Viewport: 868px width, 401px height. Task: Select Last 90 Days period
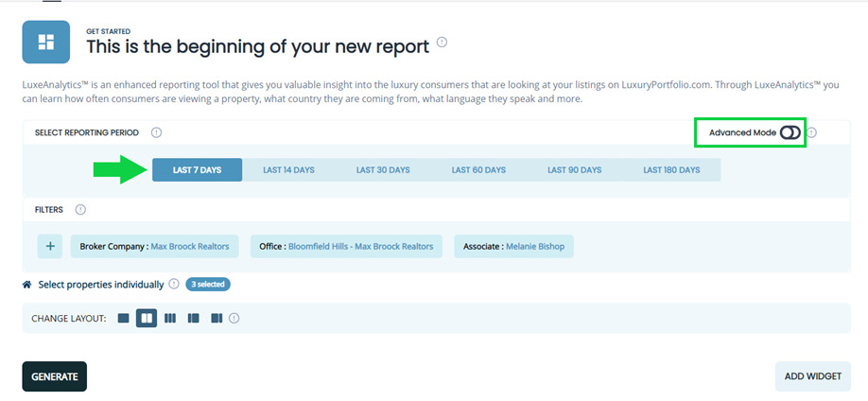point(575,170)
